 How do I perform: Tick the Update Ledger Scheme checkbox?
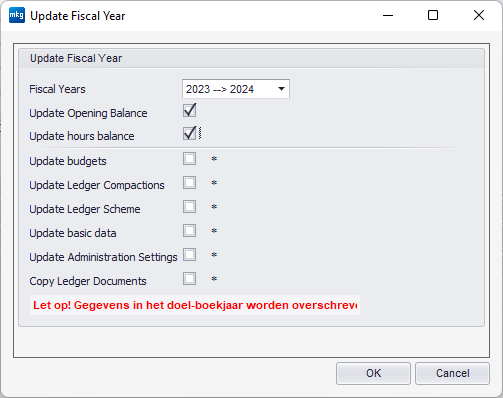189,207
